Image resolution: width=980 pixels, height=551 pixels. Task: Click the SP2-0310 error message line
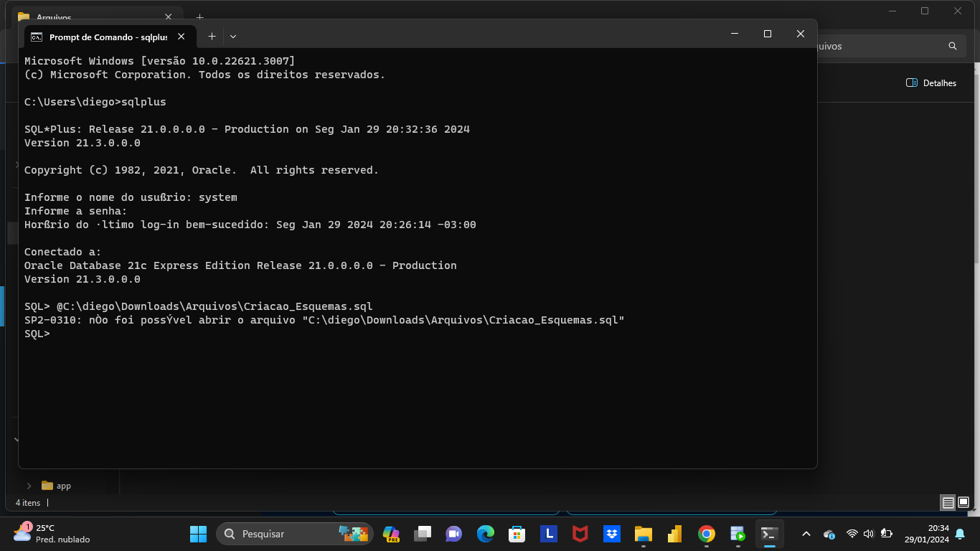point(324,320)
